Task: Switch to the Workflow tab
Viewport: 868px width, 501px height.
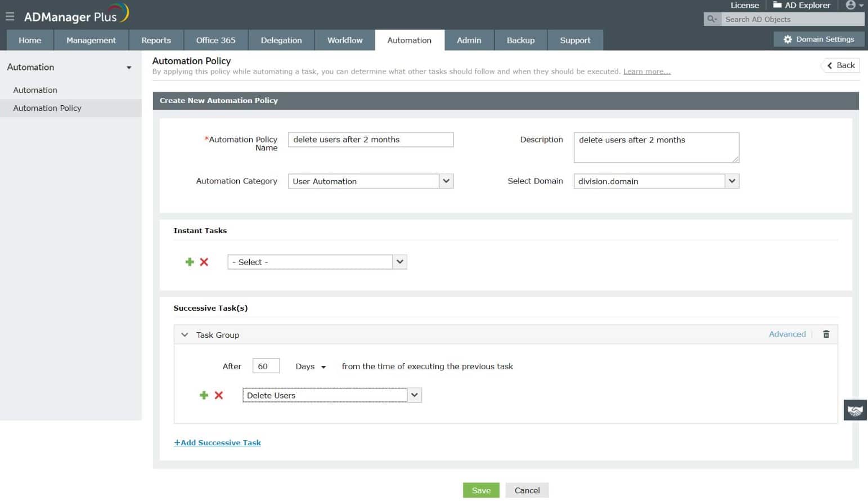Action: [344, 40]
